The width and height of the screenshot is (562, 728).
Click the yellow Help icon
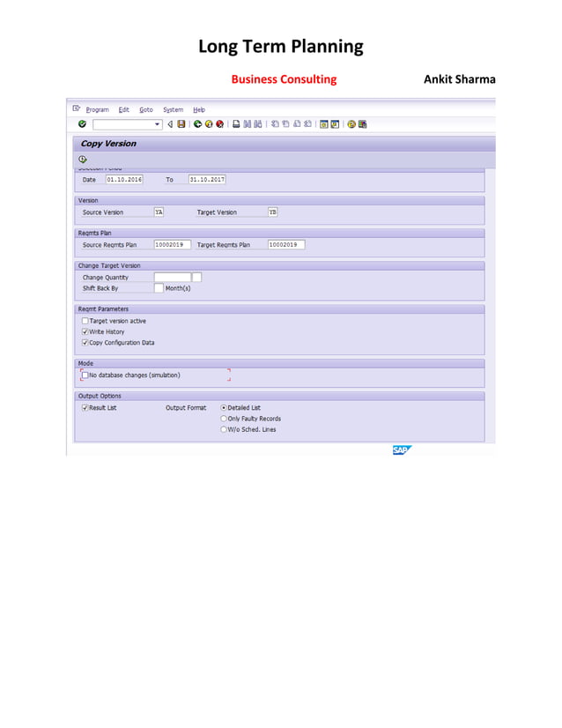[x=351, y=124]
